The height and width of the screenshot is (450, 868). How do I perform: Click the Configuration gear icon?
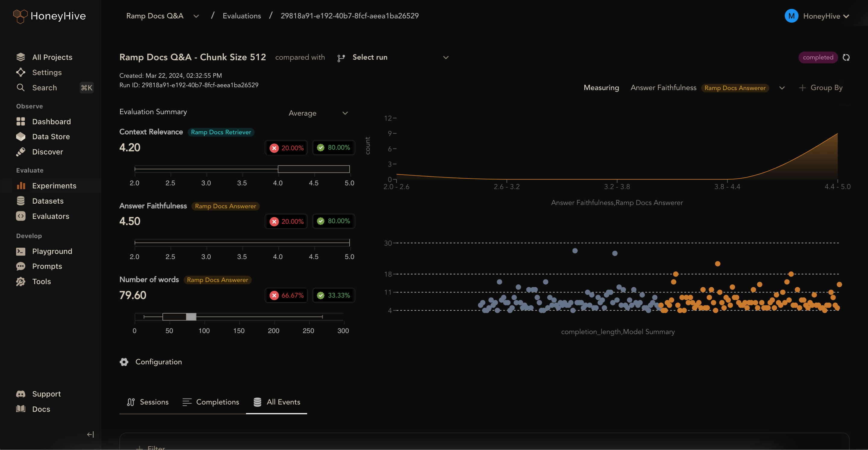[x=124, y=362]
